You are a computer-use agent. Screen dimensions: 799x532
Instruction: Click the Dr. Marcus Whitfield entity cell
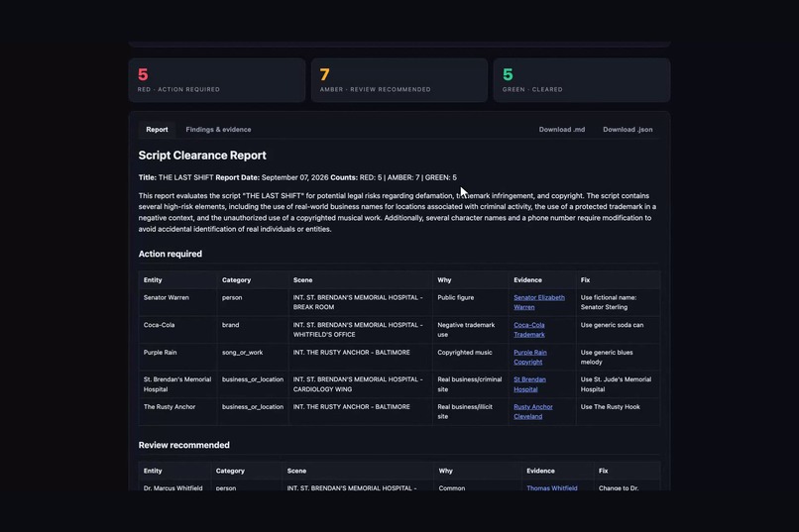coord(174,485)
